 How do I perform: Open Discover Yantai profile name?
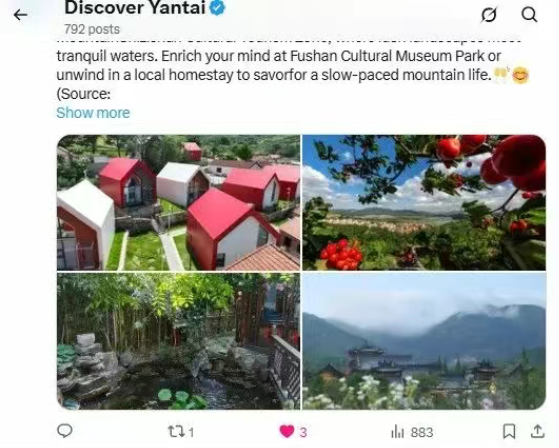click(x=135, y=8)
